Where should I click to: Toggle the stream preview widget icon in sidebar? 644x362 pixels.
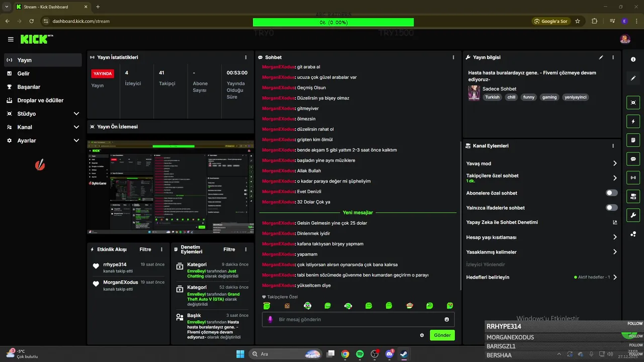(633, 103)
